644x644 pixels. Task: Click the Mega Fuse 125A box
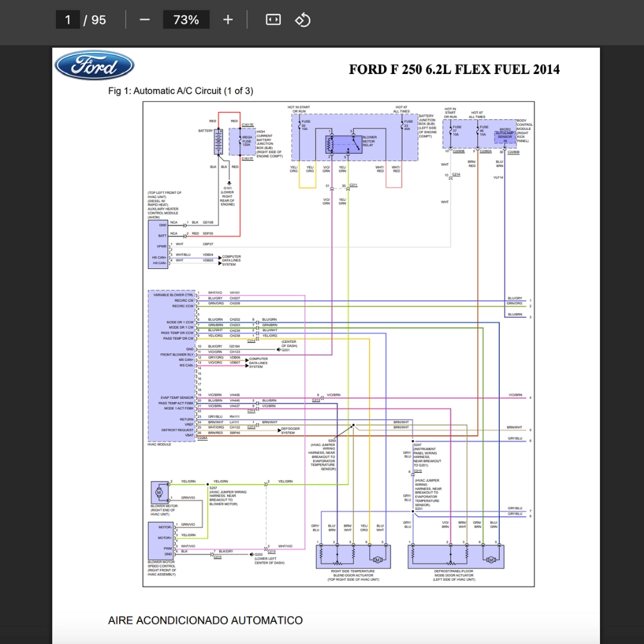pyautogui.click(x=242, y=142)
